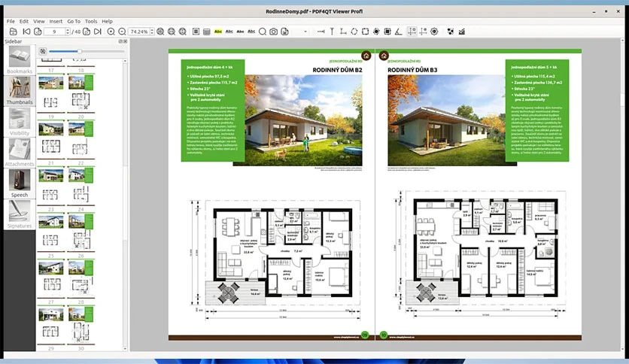Open the Speech sidebar panel
This screenshot has width=629, height=364.
tap(20, 184)
